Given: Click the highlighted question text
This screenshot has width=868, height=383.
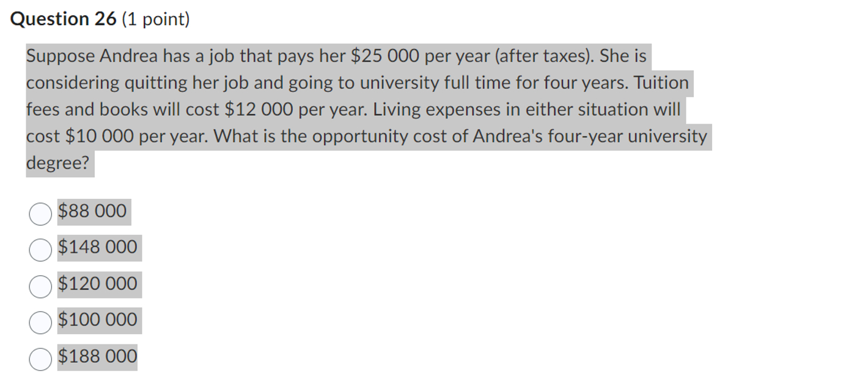Looking at the screenshot, I should (x=367, y=109).
